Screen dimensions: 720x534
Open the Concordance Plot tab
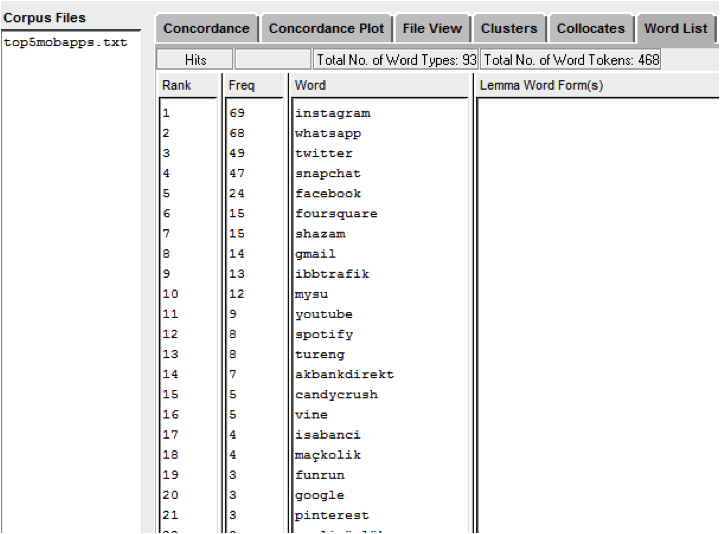tap(326, 28)
